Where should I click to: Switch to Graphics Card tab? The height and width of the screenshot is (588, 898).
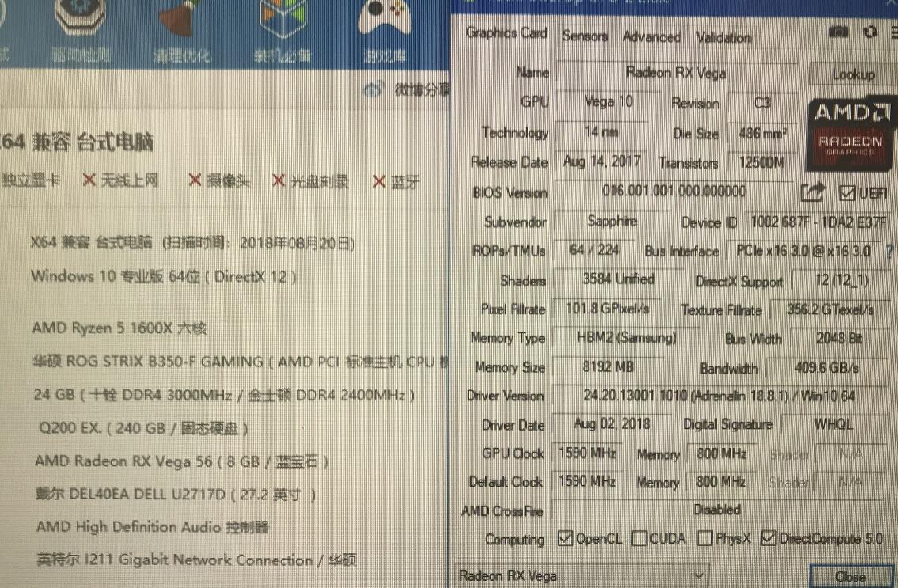[x=506, y=32]
